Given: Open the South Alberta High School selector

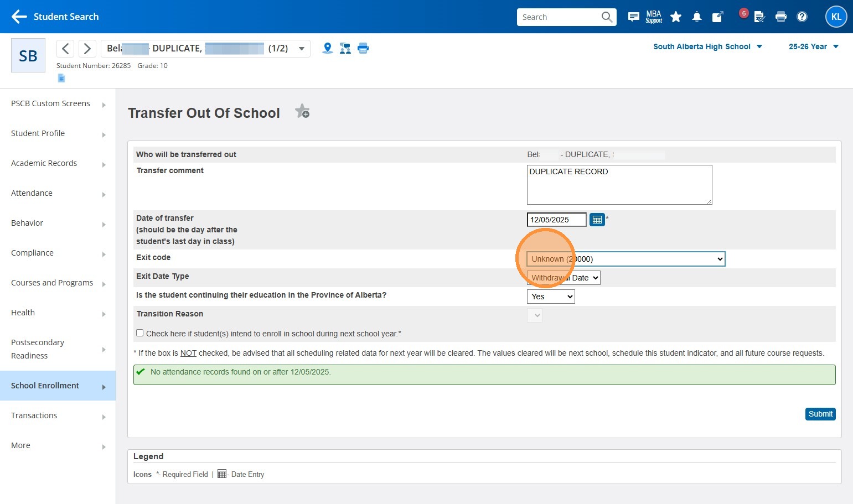Looking at the screenshot, I should click(707, 46).
